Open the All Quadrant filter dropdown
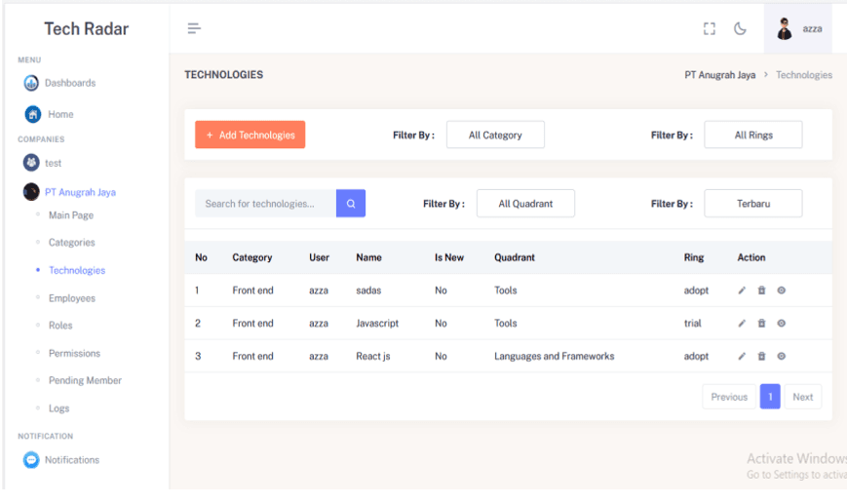847x504 pixels. click(x=525, y=203)
